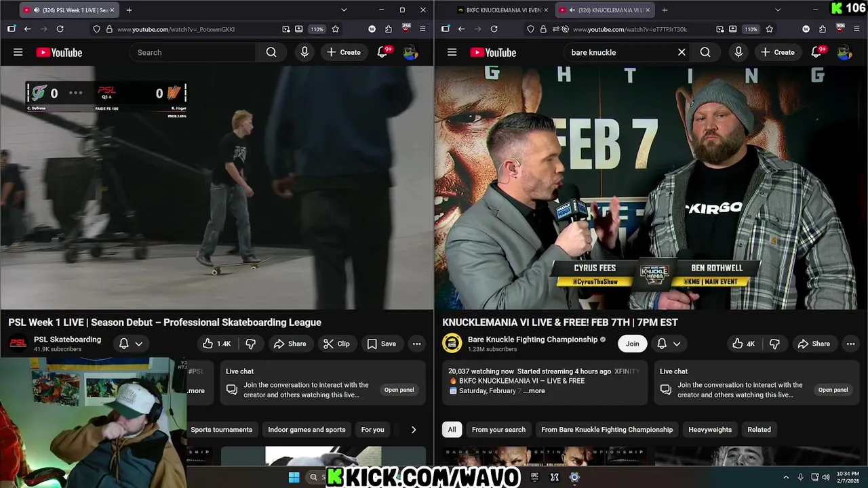
Task: Reset the 110% zoom in left browser
Action: (317, 29)
